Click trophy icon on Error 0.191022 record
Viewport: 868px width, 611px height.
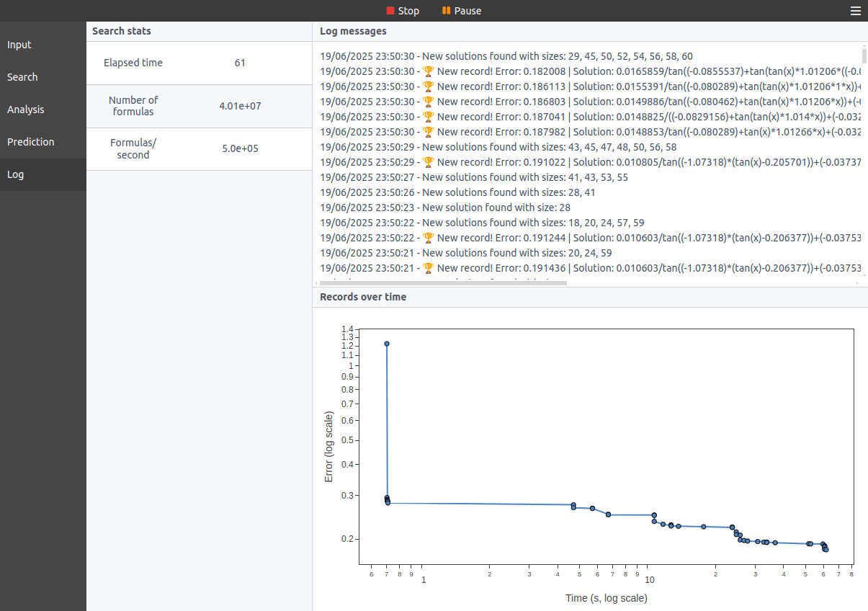[428, 162]
